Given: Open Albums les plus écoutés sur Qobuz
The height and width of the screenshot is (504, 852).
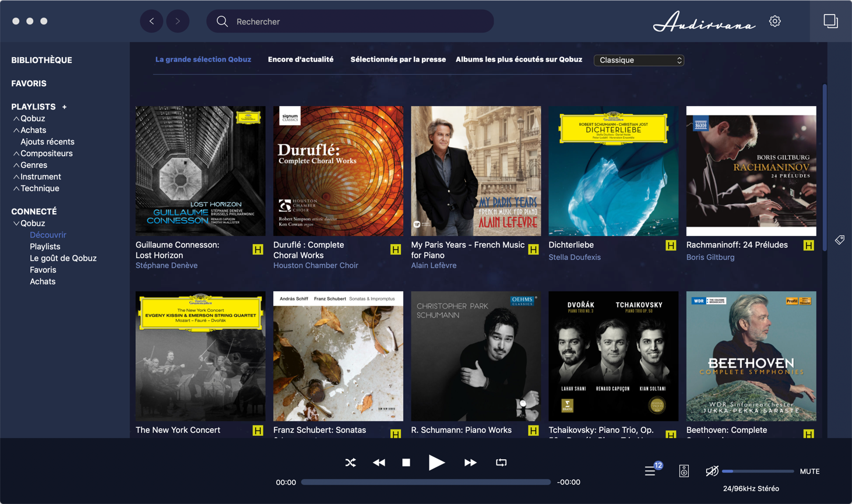Looking at the screenshot, I should [519, 59].
